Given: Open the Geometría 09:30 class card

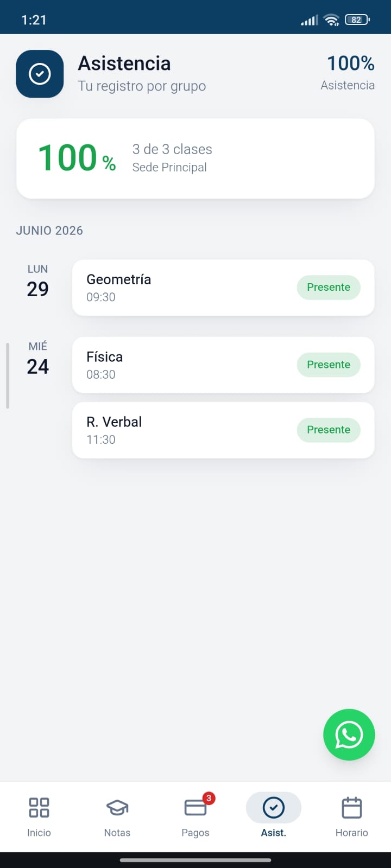Looking at the screenshot, I should pyautogui.click(x=223, y=288).
